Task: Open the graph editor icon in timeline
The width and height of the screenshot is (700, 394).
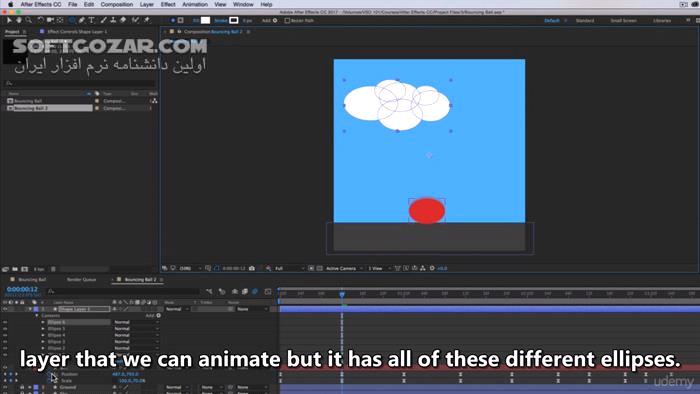Action: click(x=268, y=291)
